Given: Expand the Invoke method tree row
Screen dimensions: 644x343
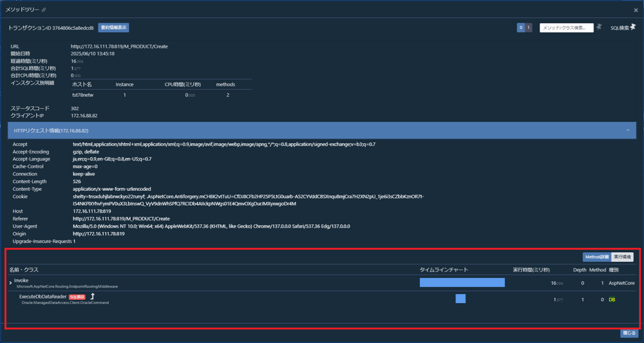Looking at the screenshot, I should coord(11,283).
